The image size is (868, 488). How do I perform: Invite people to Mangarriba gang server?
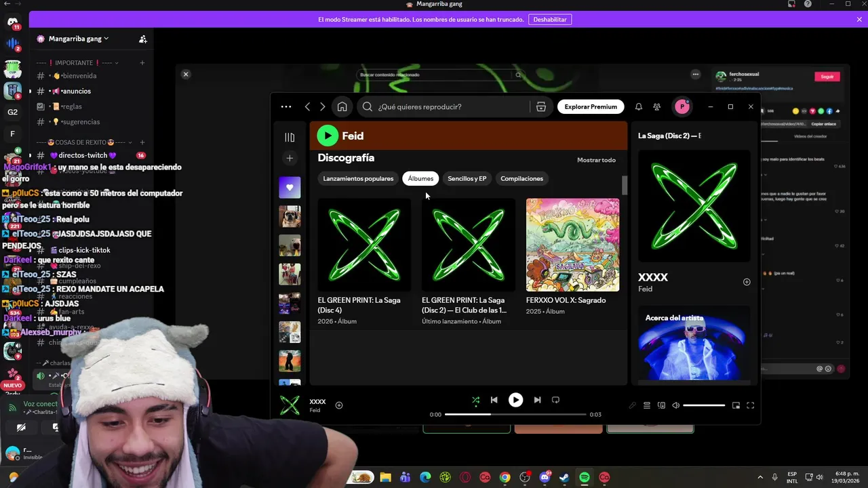coord(143,39)
